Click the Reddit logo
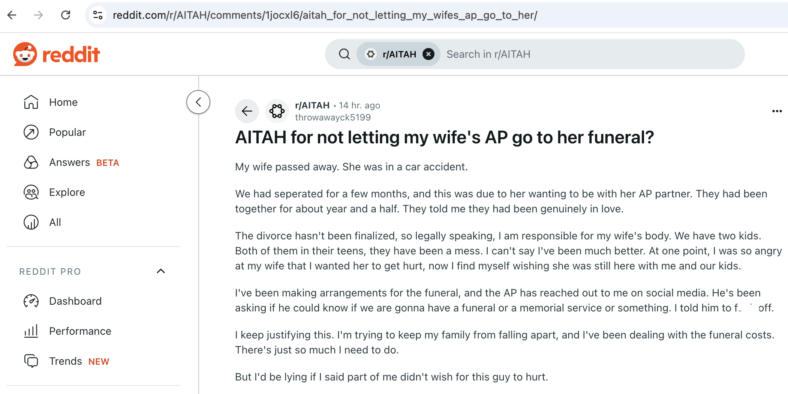 (56, 54)
